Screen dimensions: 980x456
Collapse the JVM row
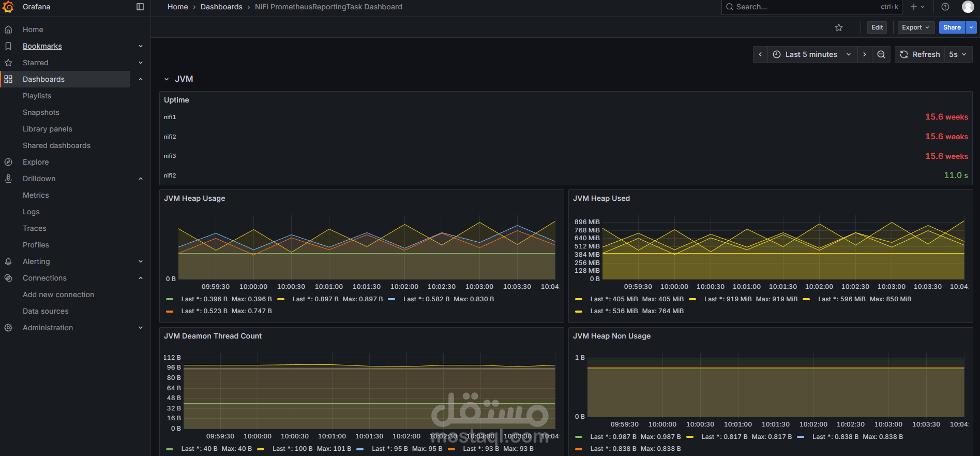(x=179, y=79)
